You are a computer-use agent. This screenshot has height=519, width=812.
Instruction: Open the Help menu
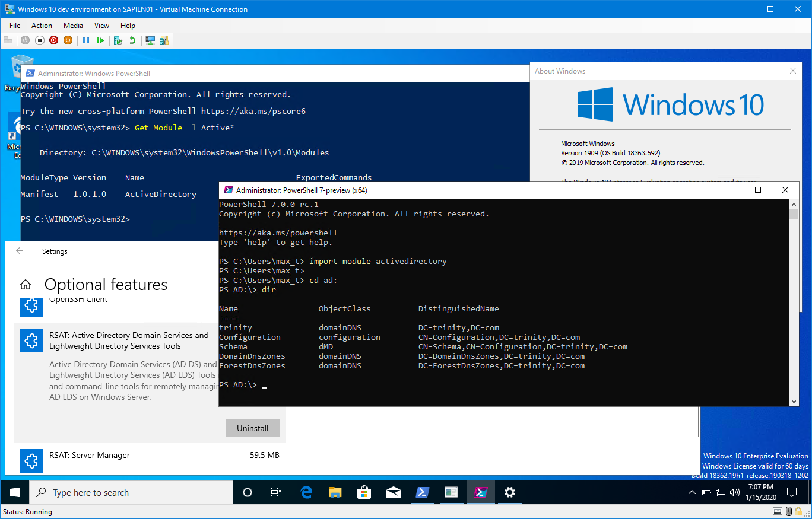128,26
